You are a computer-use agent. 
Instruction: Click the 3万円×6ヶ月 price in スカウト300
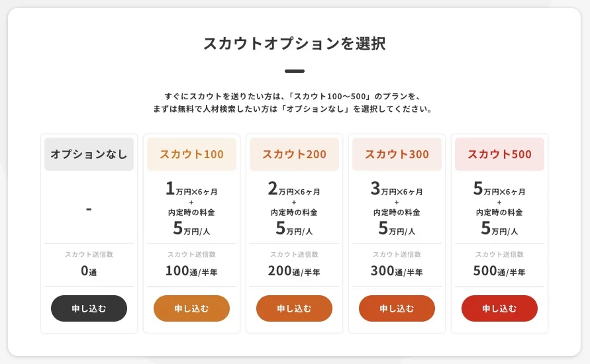397,189
